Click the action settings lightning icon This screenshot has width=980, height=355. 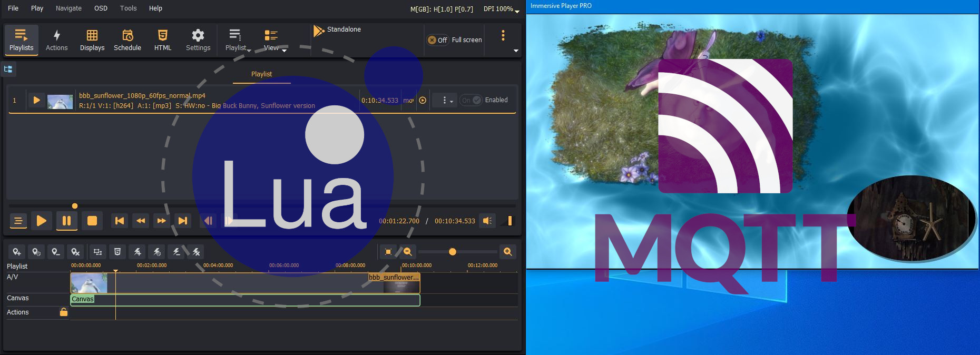(x=157, y=252)
